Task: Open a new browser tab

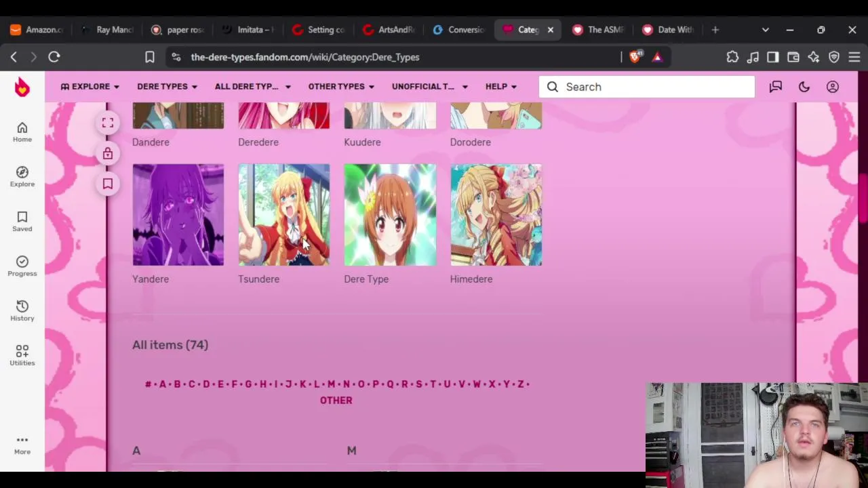Action: (715, 30)
